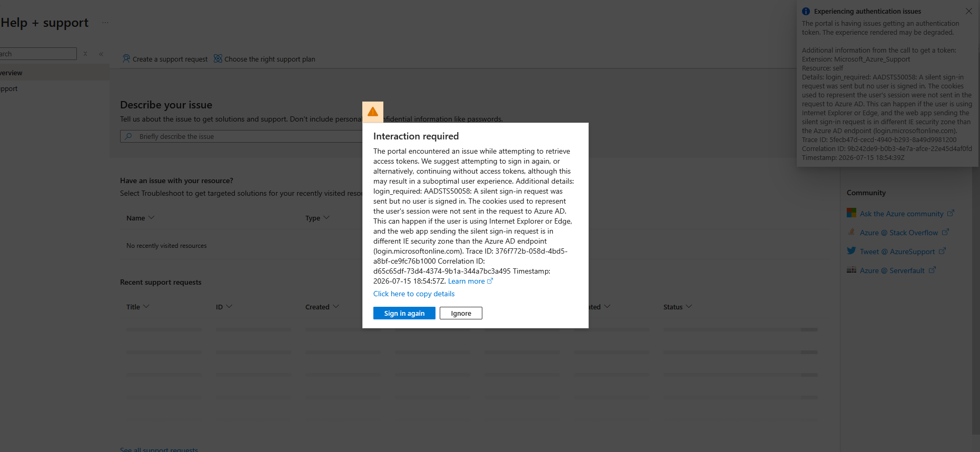This screenshot has width=980, height=452.
Task: Click the info icon in notification
Action: (806, 11)
